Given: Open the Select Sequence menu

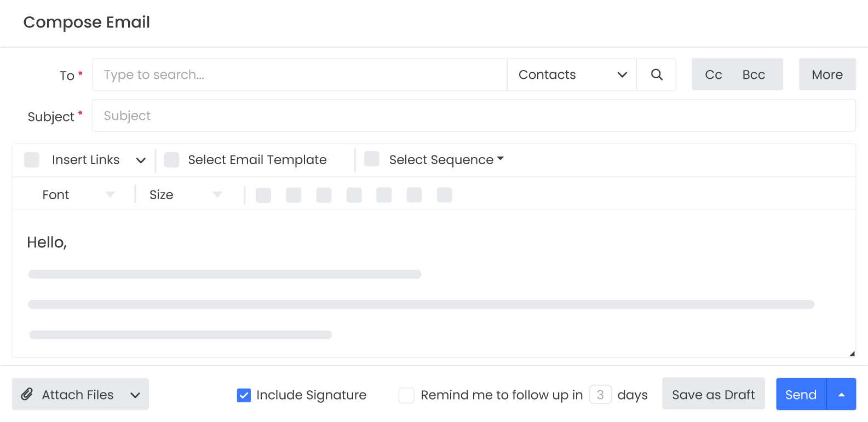Looking at the screenshot, I should (x=446, y=160).
